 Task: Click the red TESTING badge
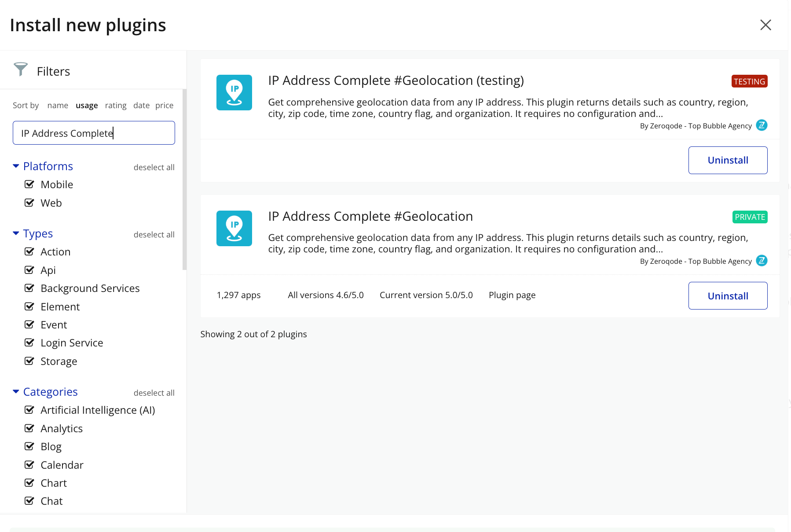click(749, 81)
